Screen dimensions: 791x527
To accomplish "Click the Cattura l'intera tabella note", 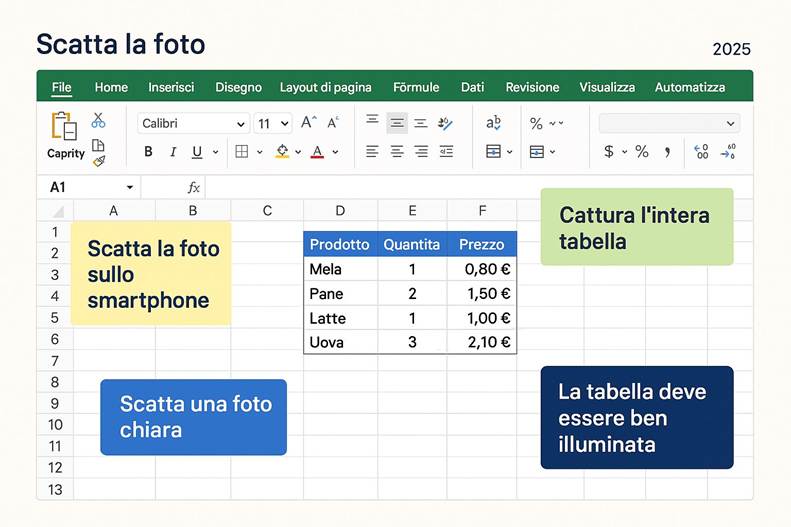I will pyautogui.click(x=637, y=227).
